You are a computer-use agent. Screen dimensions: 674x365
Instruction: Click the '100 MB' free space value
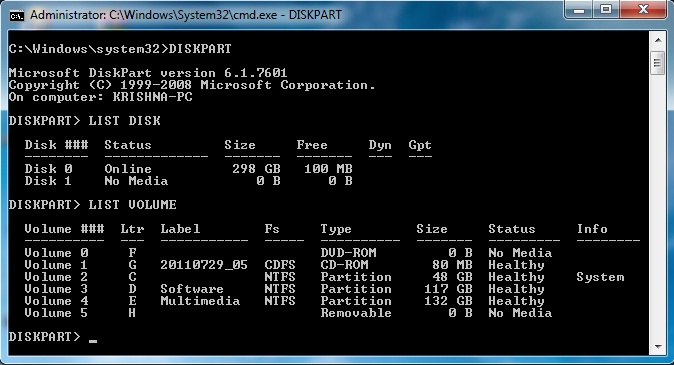(x=328, y=169)
